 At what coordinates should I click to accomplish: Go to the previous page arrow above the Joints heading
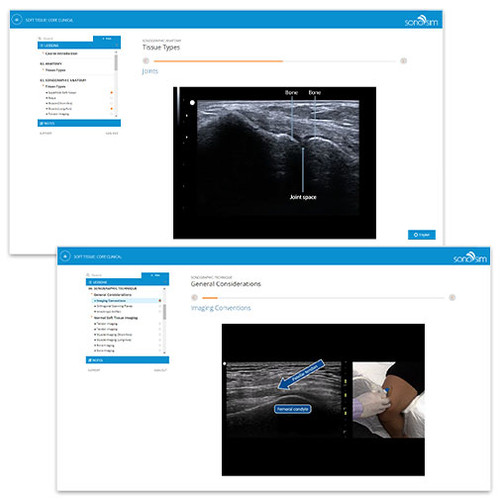point(146,61)
